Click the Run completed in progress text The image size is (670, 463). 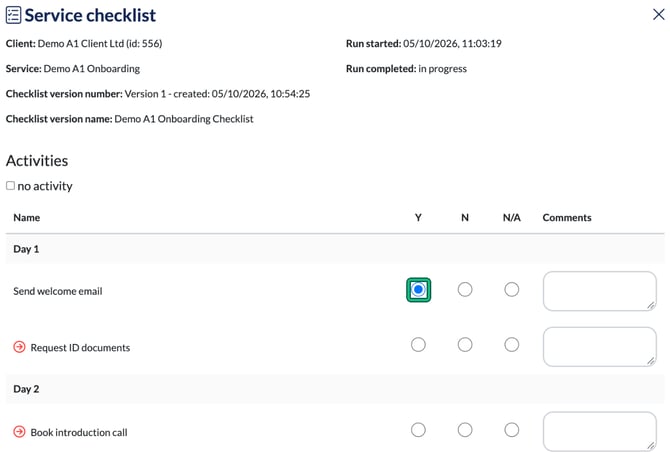(x=406, y=69)
